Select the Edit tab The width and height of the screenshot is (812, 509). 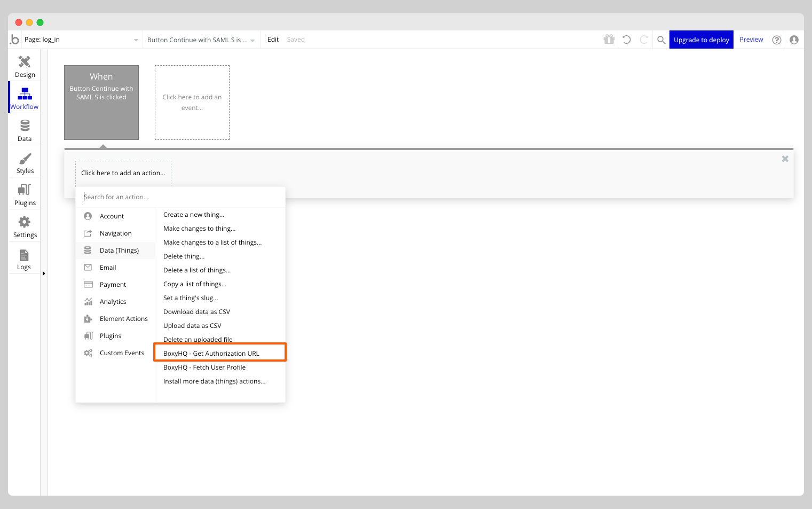[x=273, y=39]
